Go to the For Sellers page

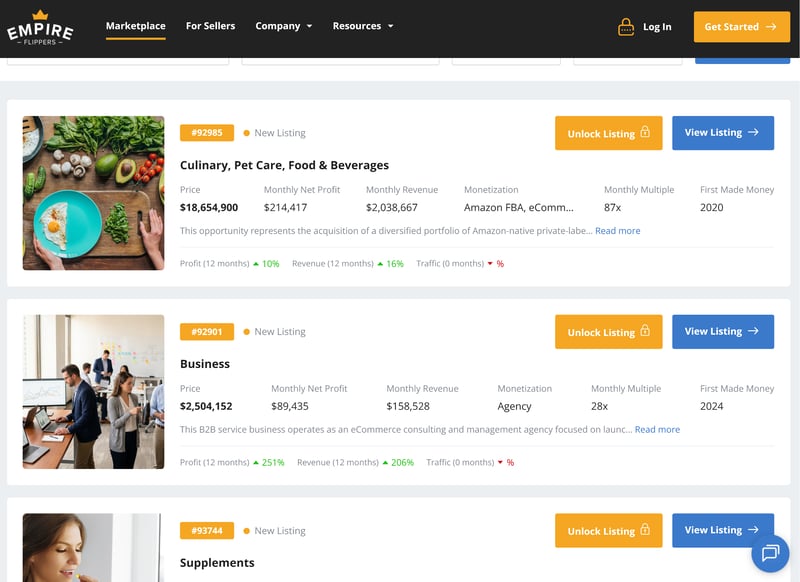coord(210,26)
